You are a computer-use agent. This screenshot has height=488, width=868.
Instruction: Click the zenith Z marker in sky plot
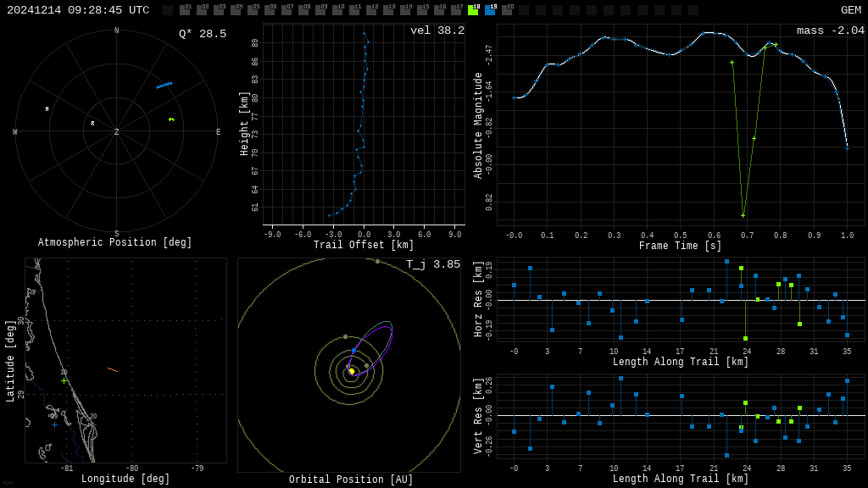[x=117, y=132]
